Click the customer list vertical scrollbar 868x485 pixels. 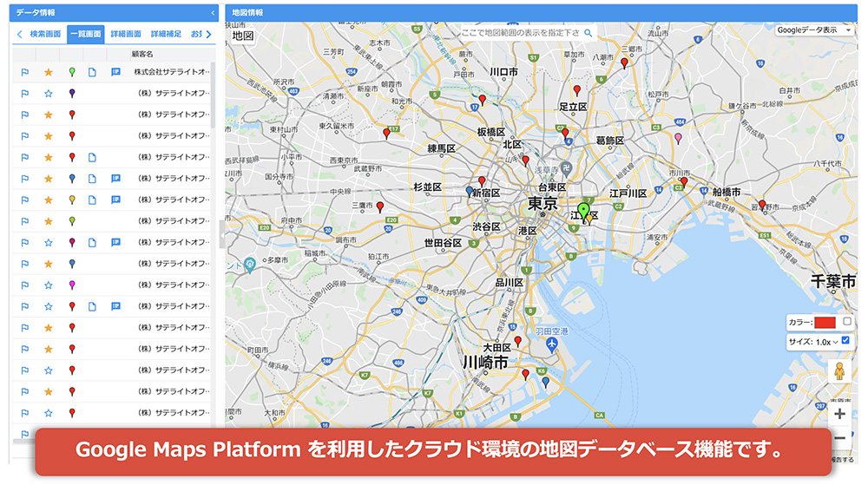click(214, 95)
